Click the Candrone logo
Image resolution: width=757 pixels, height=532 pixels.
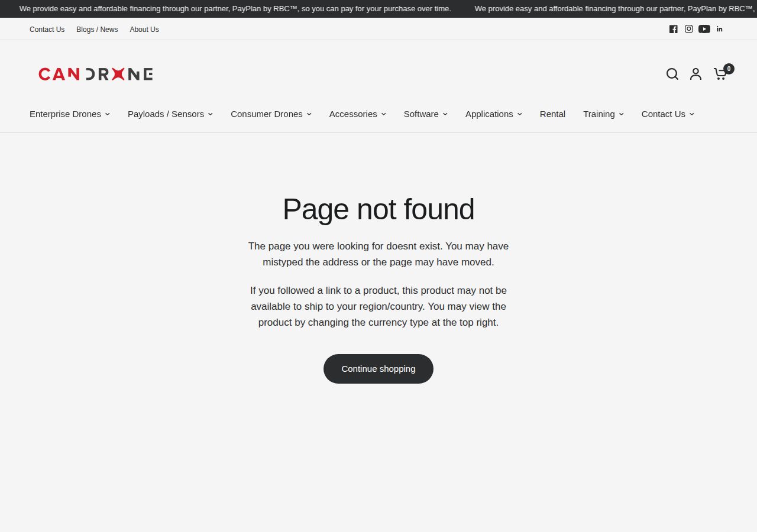pyautogui.click(x=95, y=73)
